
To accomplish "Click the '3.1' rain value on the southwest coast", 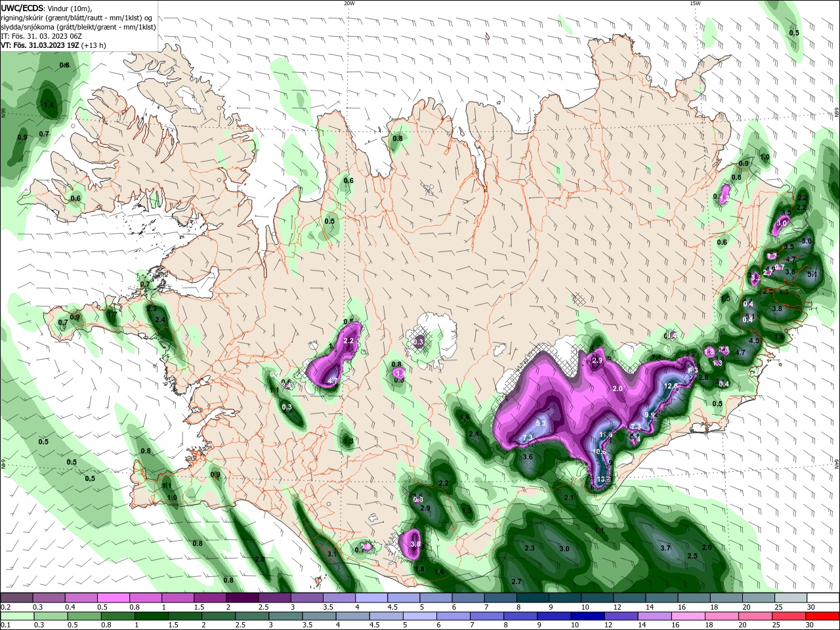I will (332, 554).
